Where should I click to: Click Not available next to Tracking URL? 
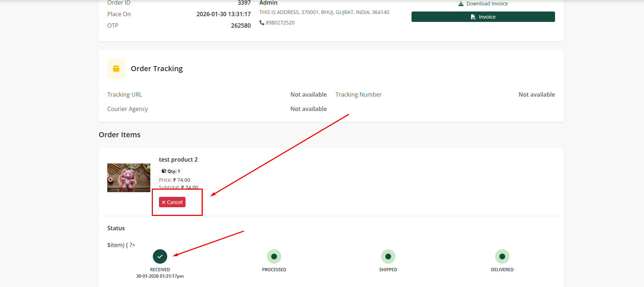309,94
